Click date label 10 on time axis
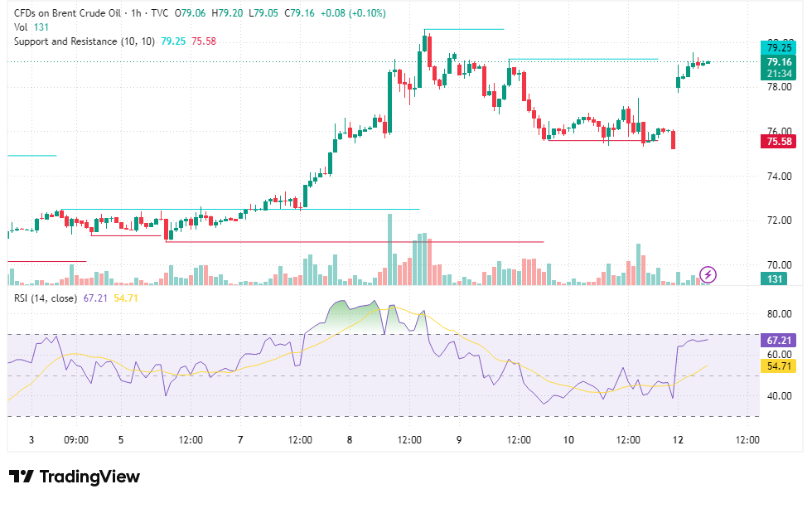The image size is (812, 523). 568,440
